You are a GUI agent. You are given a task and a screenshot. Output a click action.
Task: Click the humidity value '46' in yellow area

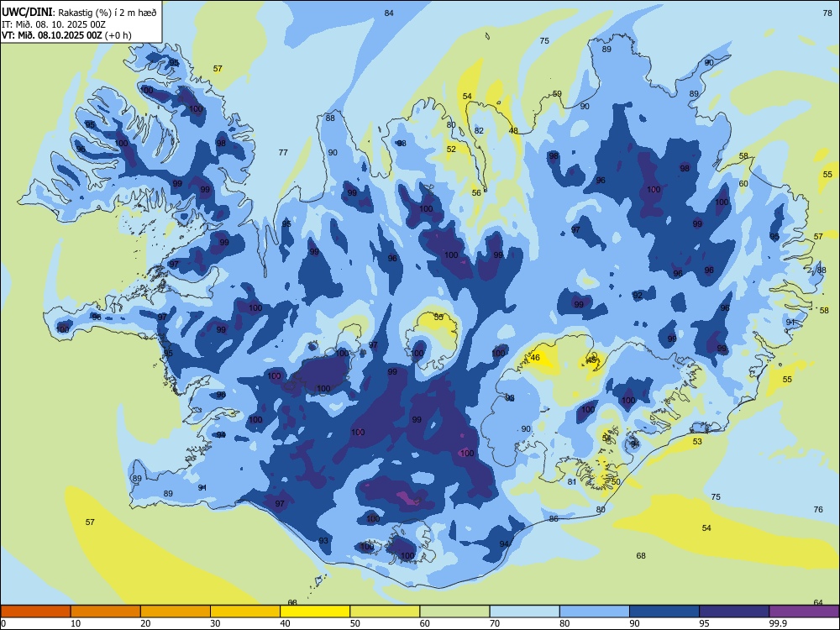534,357
